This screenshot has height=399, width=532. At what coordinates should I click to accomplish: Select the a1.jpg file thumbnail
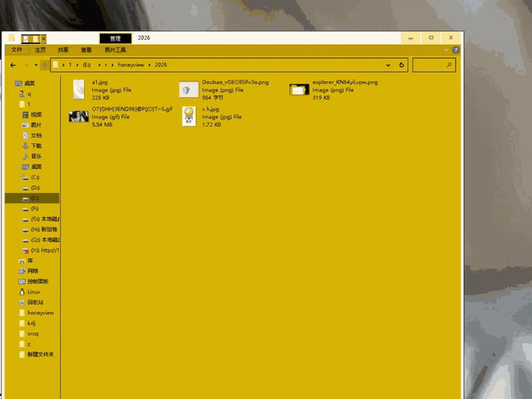click(x=80, y=88)
